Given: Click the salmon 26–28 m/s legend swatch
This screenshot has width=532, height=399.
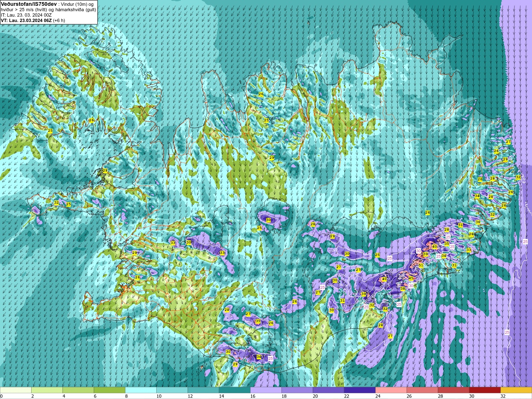Looking at the screenshot, I should (x=422, y=390).
